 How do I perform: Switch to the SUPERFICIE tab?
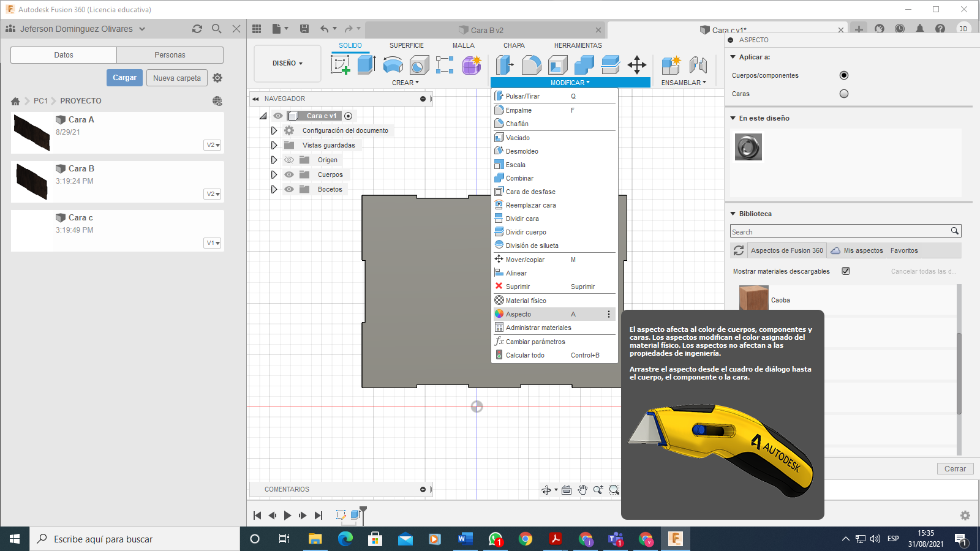(x=406, y=45)
